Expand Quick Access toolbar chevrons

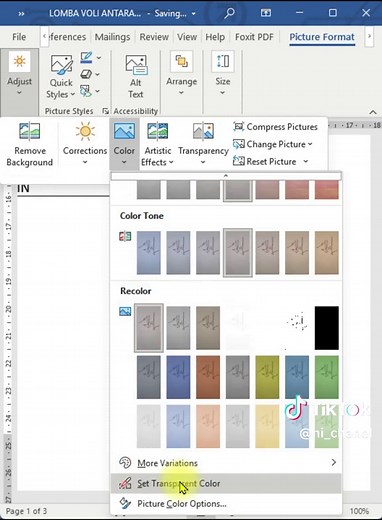pos(21,14)
